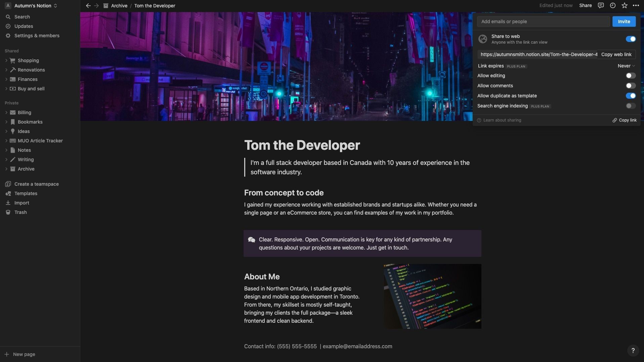
Task: Open the Link expires Never dropdown
Action: tap(626, 66)
